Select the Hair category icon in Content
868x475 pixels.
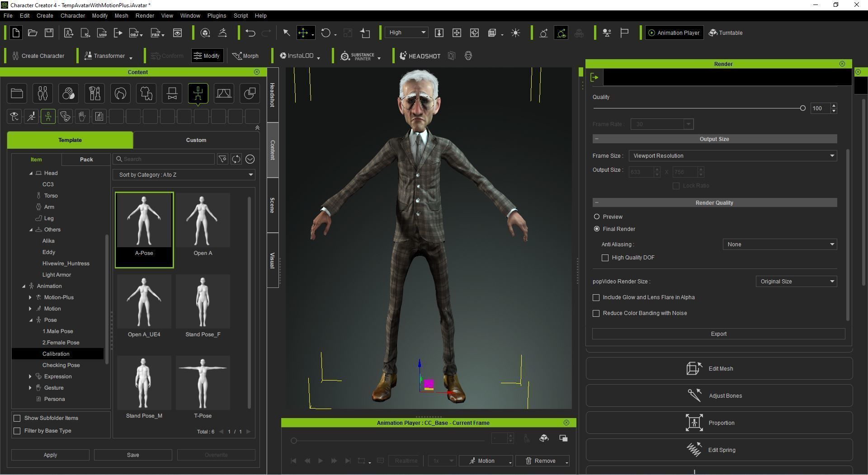coord(120,94)
